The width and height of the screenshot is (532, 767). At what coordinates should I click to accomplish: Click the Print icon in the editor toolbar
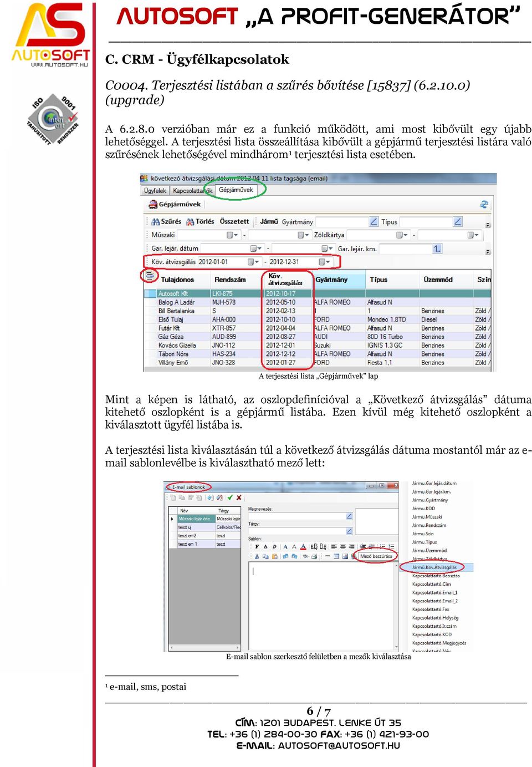click(x=314, y=556)
